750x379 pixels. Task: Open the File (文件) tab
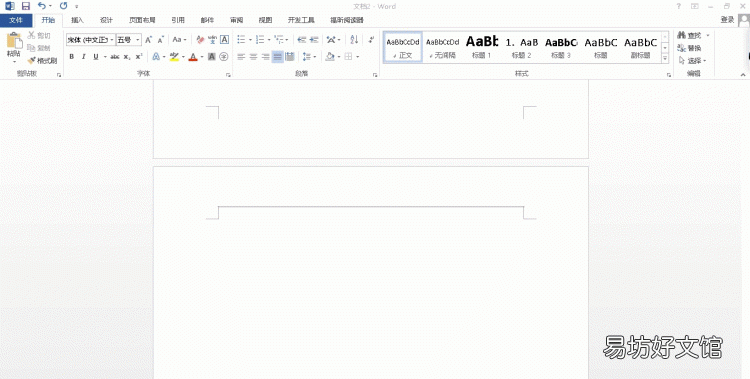click(x=16, y=20)
